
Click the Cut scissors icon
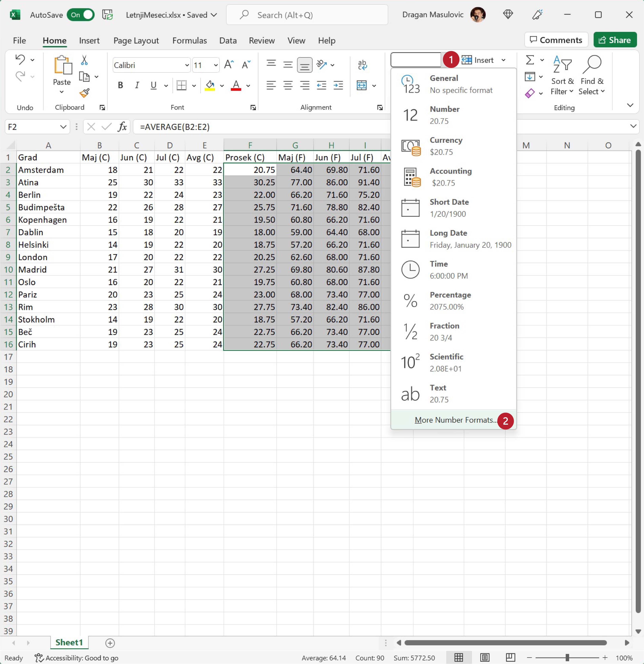point(84,60)
